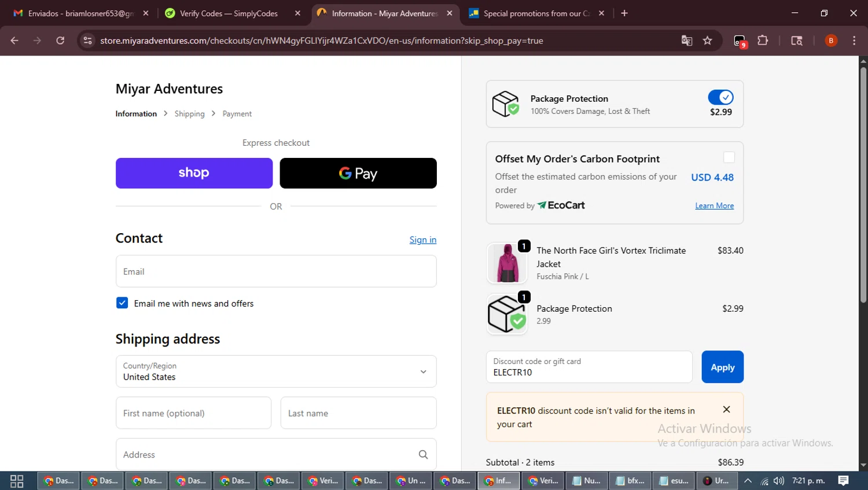Viewport: 868px width, 490px height.
Task: Go to the Shipping breadcrumb step
Action: 189,114
